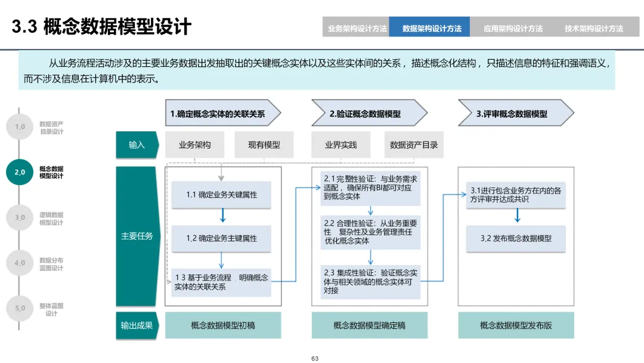Click the 2.2 合理性验证 task box
644x363 pixels.
tap(370, 232)
